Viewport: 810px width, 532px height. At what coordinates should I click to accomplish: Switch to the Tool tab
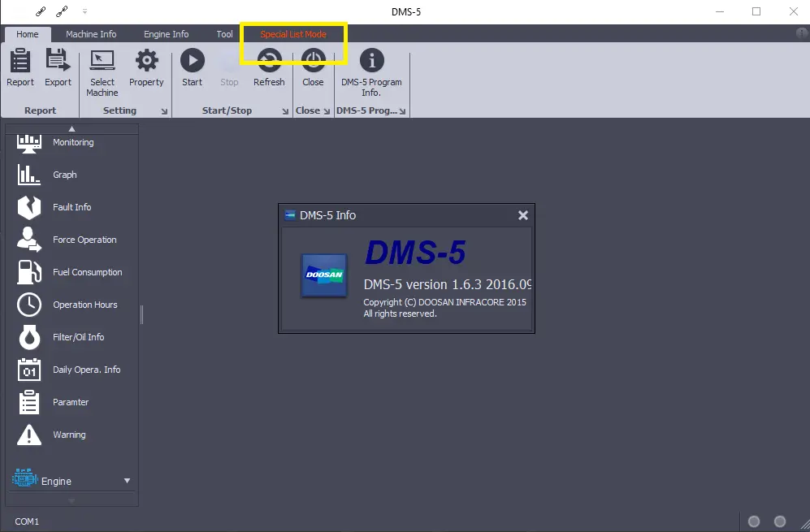[224, 34]
